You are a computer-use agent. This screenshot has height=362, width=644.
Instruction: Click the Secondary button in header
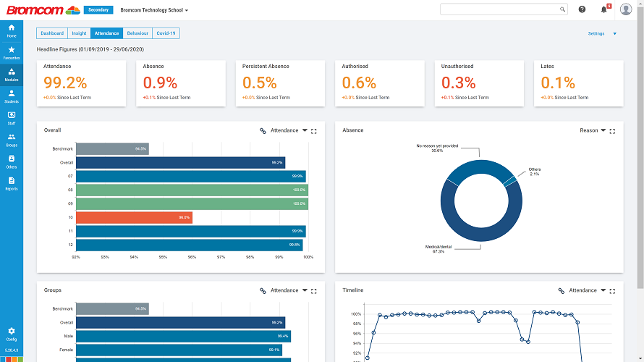tap(98, 10)
